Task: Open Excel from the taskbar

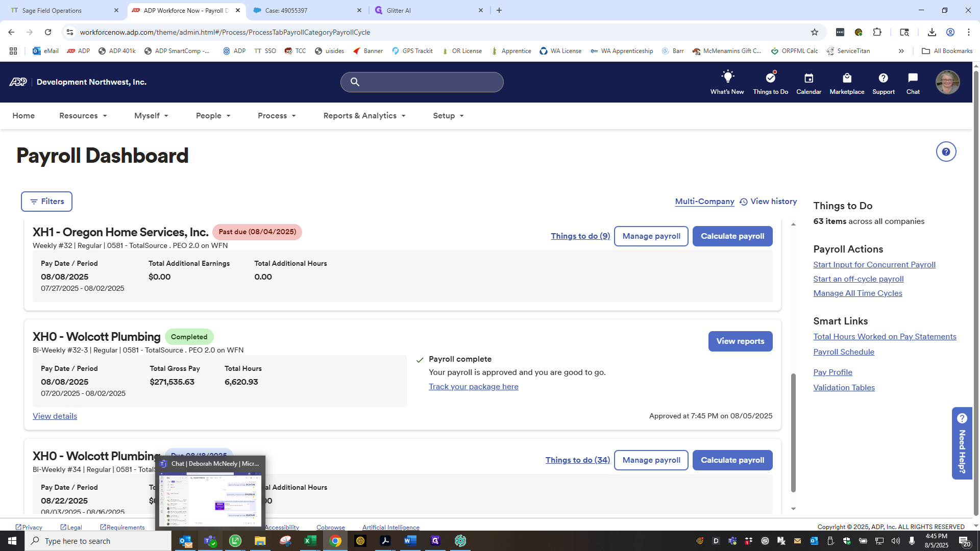Action: 310,541
